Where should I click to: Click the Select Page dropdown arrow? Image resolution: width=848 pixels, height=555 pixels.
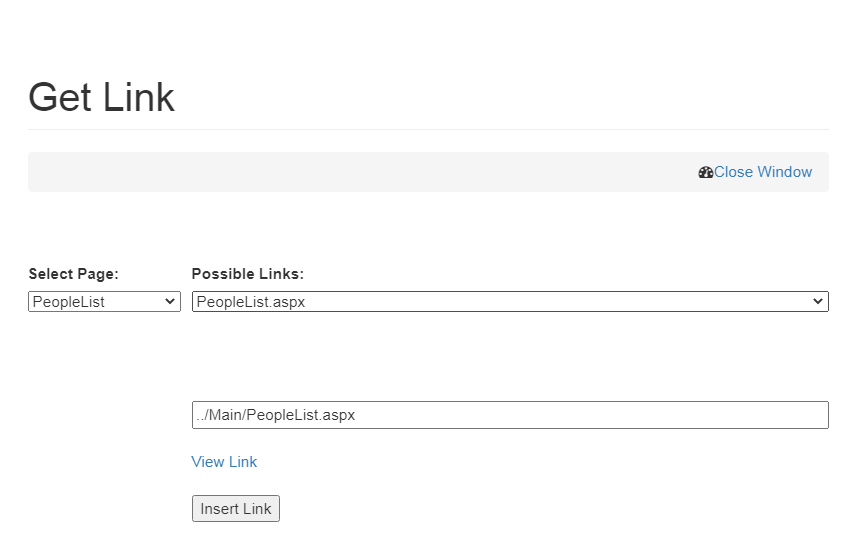(x=170, y=302)
